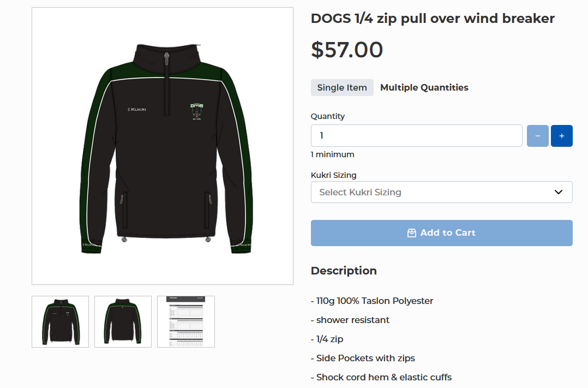
Task: Switch to the Multiple Quantities tab
Action: tap(424, 87)
